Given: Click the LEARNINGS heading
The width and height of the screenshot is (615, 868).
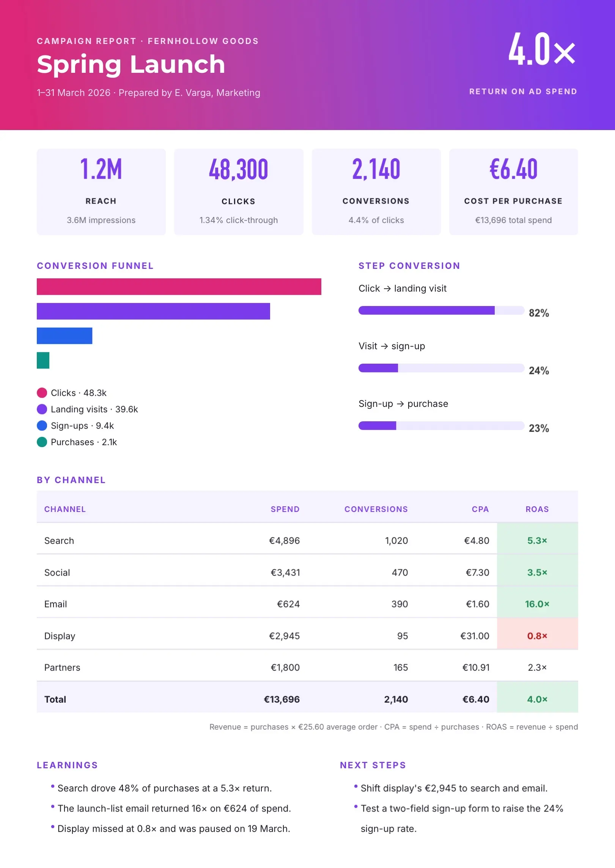Looking at the screenshot, I should [68, 765].
